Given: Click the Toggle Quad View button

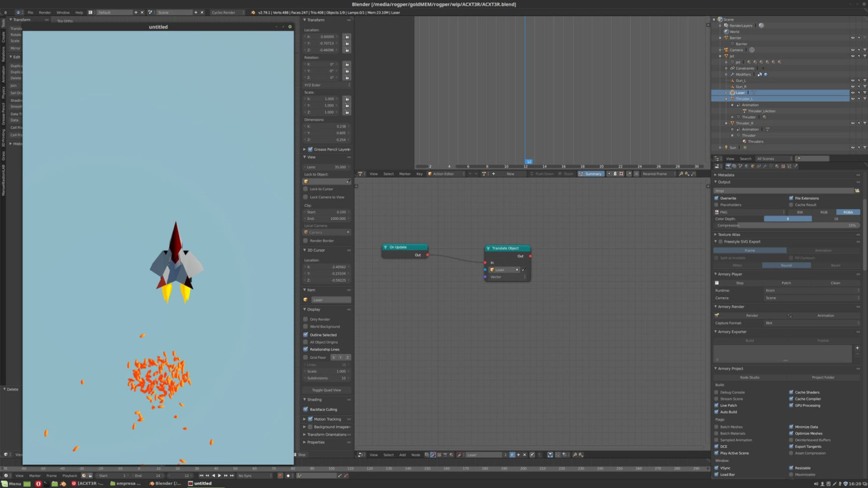Looking at the screenshot, I should (x=326, y=390).
